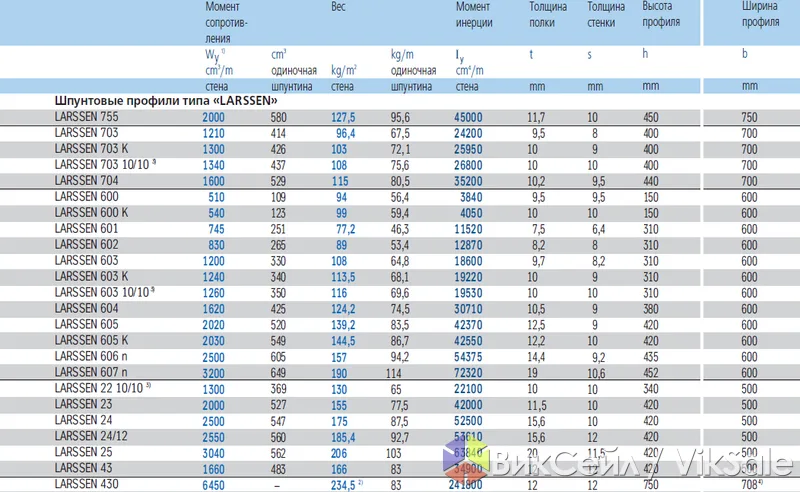
Task: Click width value 750 in LARSSEN 755 row
Action: (x=749, y=117)
